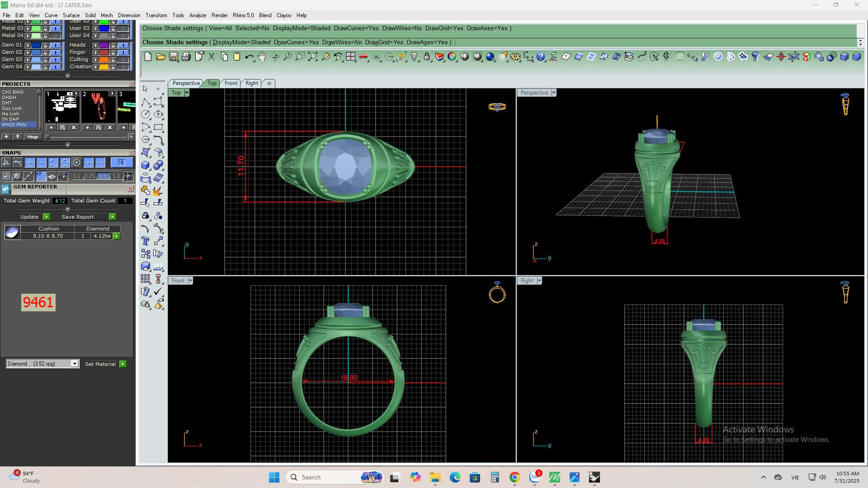Click the lock objects padlock icon

click(x=426, y=57)
